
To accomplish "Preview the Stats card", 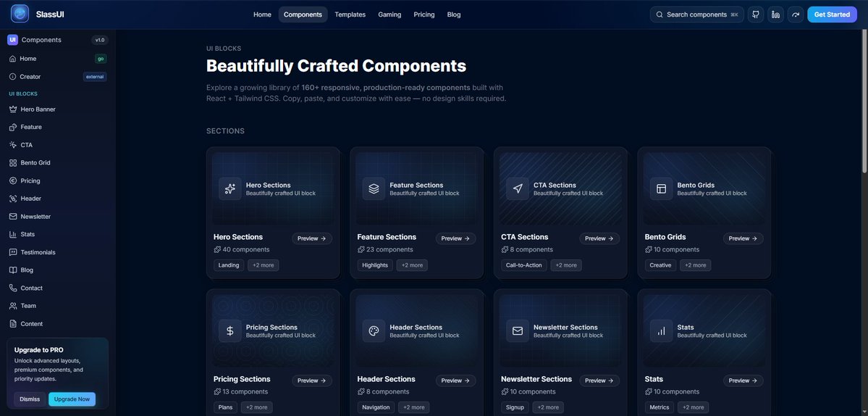I will coord(743,380).
